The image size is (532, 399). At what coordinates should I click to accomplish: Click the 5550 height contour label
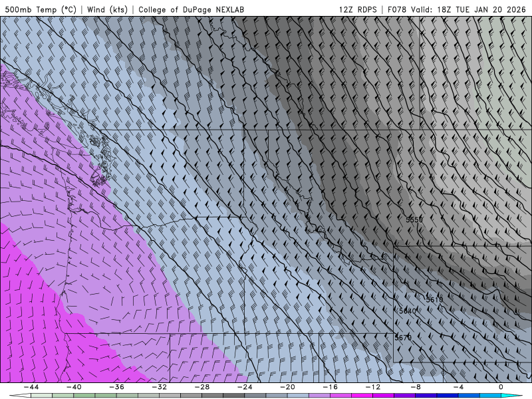(x=414, y=220)
